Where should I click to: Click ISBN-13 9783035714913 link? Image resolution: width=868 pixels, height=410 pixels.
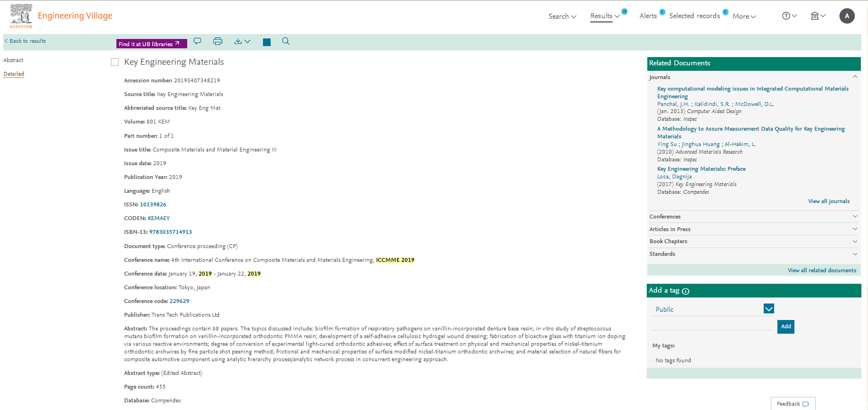(x=171, y=232)
